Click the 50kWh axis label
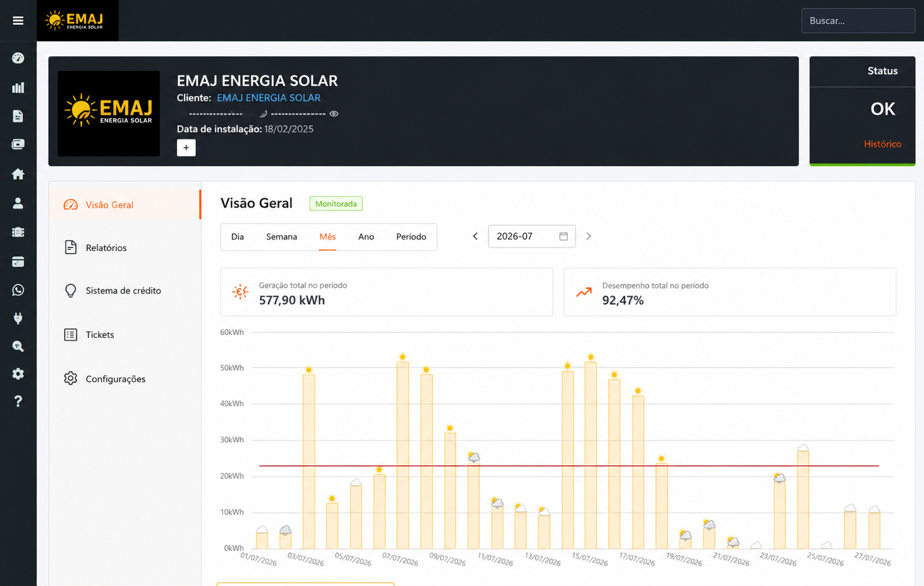Image resolution: width=924 pixels, height=586 pixels. [x=232, y=368]
